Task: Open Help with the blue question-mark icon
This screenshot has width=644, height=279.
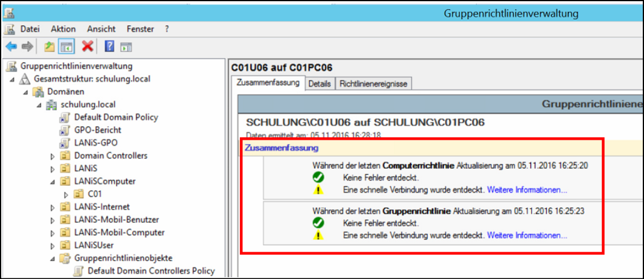Action: [109, 46]
